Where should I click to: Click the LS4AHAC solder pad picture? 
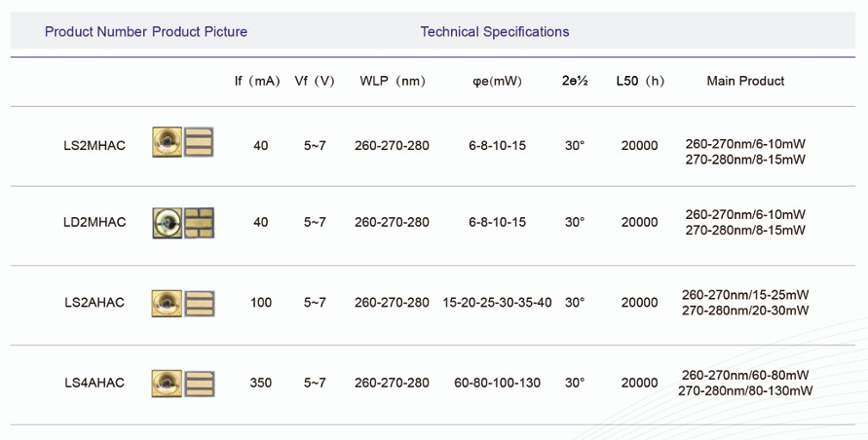click(x=200, y=384)
